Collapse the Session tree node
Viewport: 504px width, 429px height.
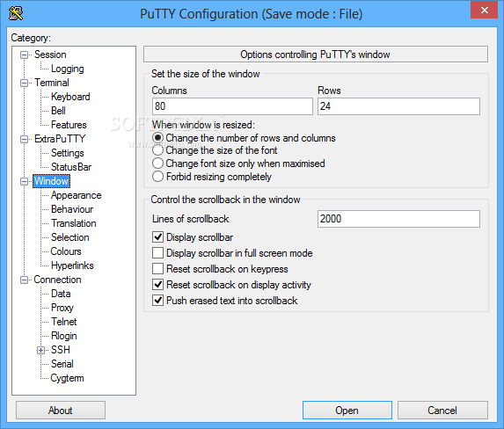click(x=24, y=55)
